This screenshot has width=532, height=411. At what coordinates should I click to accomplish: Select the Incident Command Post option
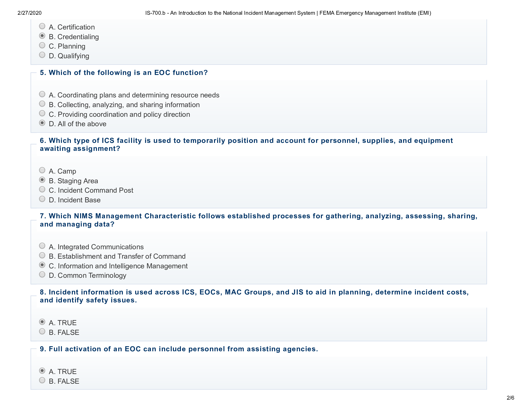[42, 189]
